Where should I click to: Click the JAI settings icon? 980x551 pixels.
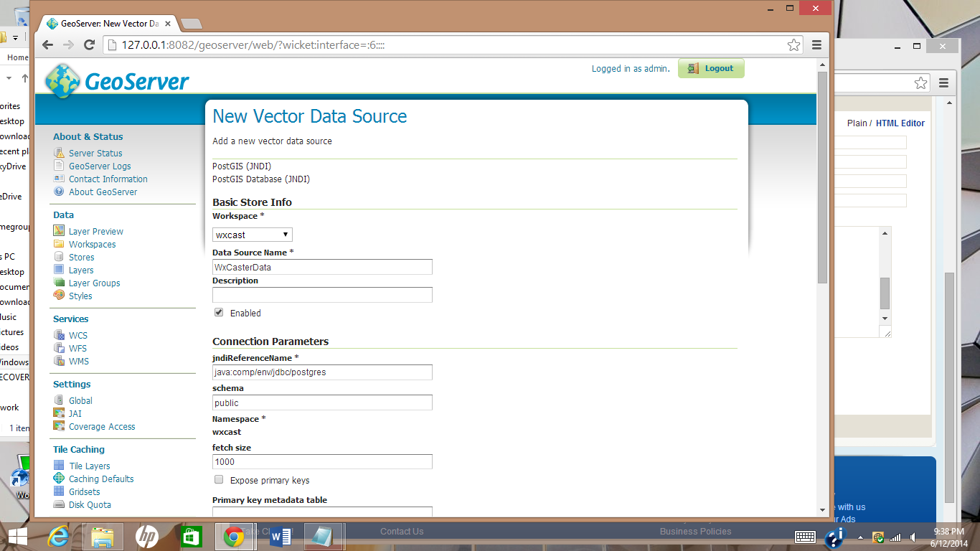59,413
